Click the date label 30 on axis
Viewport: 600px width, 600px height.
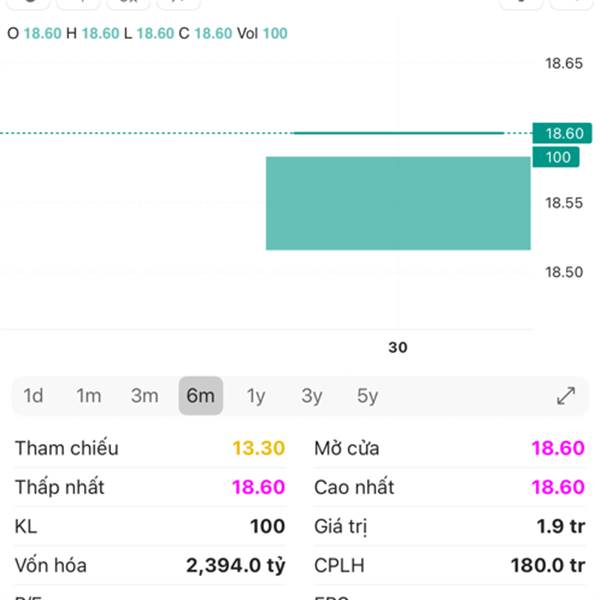398,348
